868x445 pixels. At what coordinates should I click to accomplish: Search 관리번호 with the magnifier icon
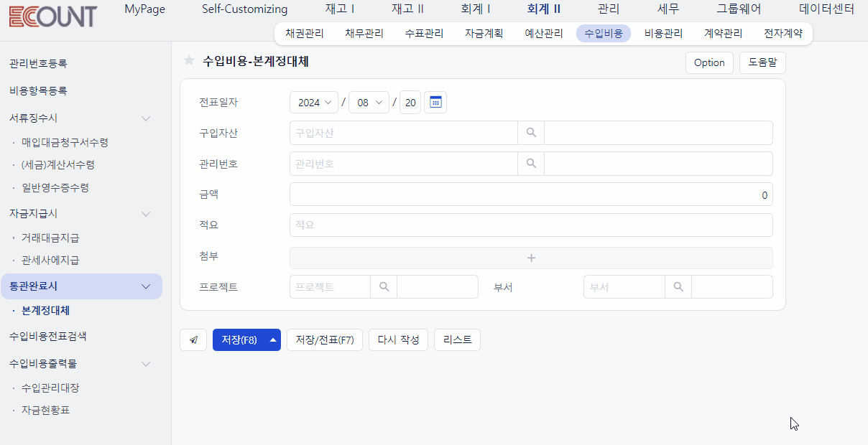coord(531,164)
